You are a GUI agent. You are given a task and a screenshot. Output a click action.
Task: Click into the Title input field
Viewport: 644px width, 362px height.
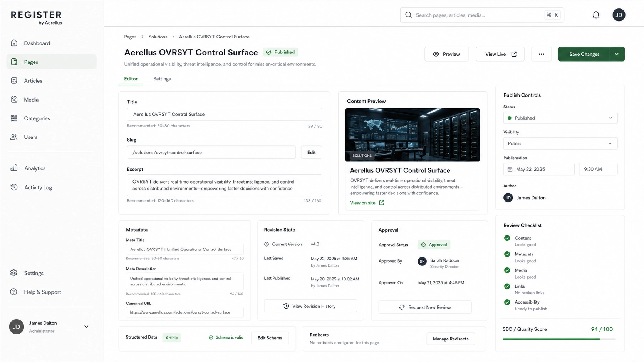click(225, 114)
